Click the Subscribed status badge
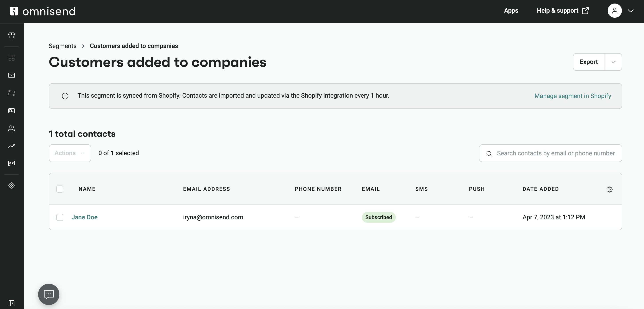 (379, 217)
